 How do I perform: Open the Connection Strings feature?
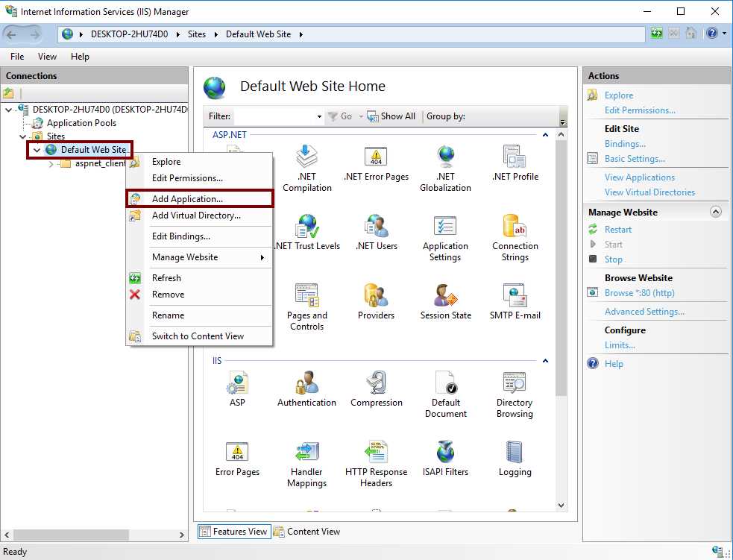point(515,230)
